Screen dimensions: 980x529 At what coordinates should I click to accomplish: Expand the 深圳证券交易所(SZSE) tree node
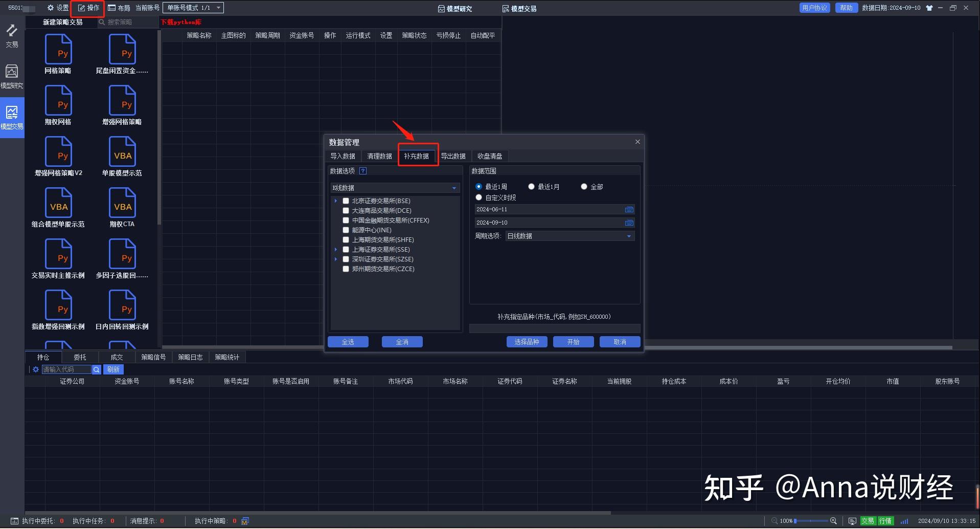pyautogui.click(x=336, y=259)
